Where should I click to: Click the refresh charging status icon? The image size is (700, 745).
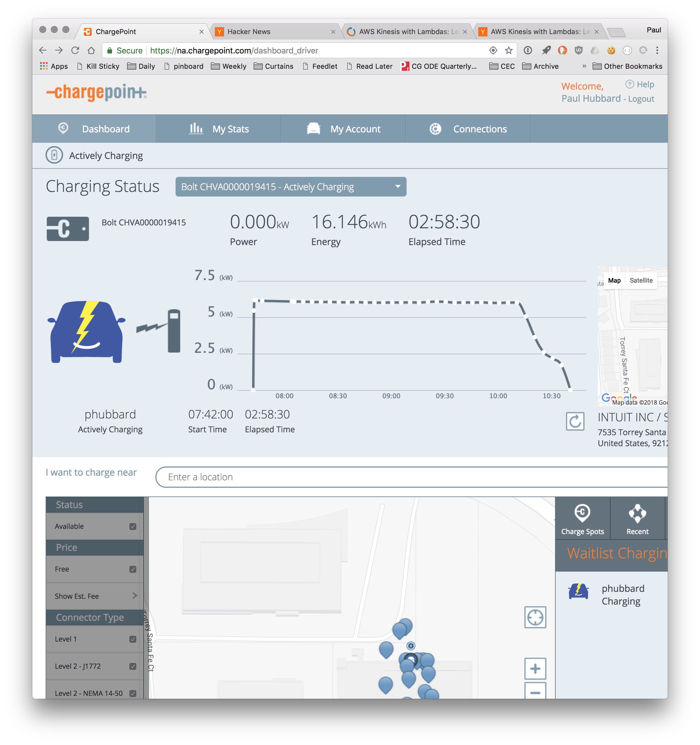coord(575,421)
